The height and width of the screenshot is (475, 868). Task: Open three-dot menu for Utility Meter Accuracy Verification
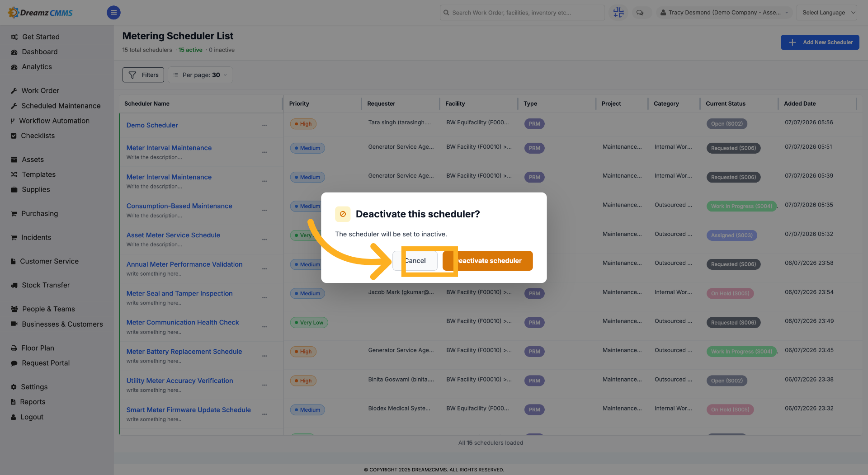tap(264, 385)
